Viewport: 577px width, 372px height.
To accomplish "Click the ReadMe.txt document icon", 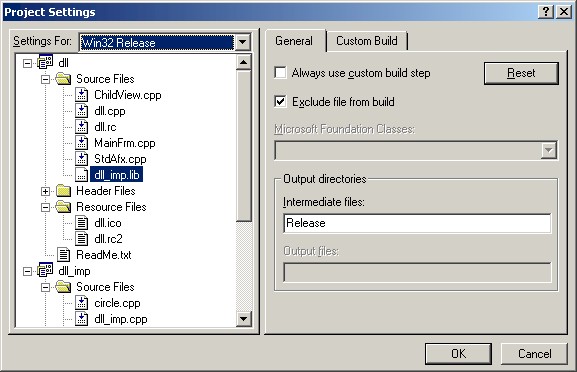I will click(63, 255).
